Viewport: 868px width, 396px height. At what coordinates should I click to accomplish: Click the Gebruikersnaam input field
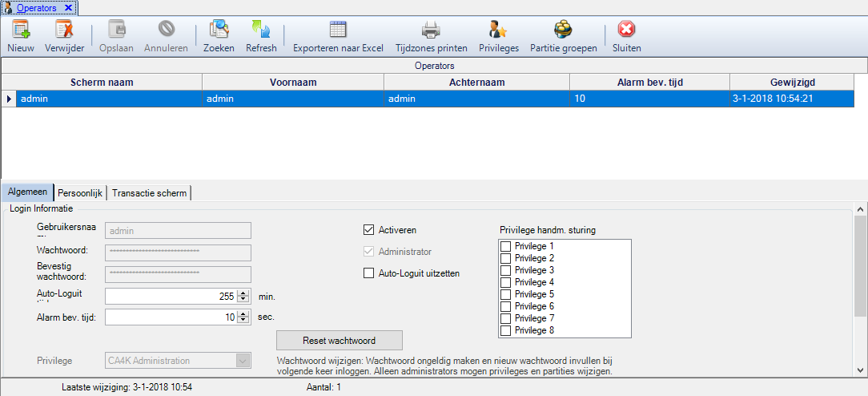click(x=178, y=230)
